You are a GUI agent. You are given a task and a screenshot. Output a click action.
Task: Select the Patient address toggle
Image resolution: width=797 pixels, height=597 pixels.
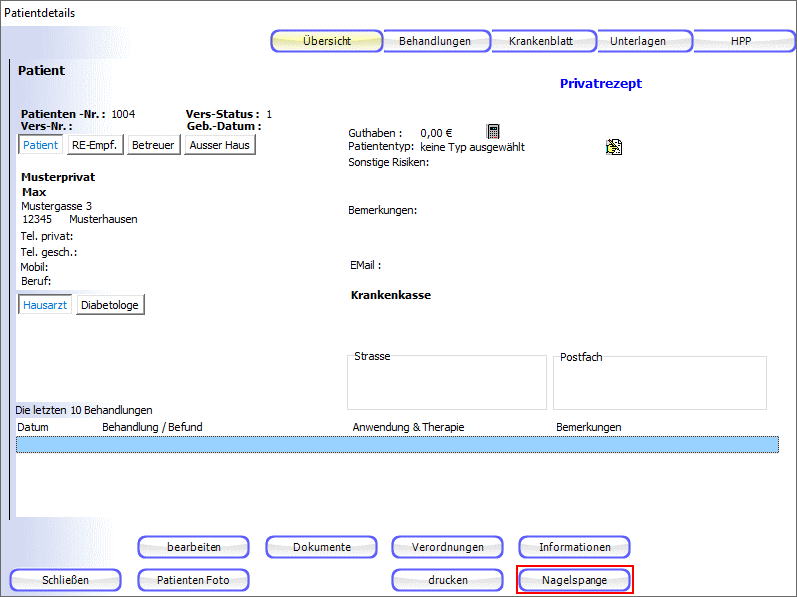41,145
